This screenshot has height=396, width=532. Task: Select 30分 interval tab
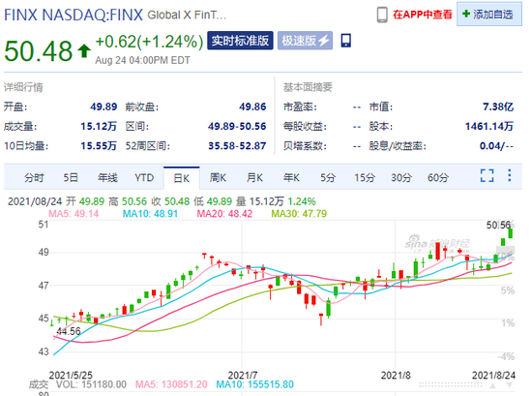point(401,177)
